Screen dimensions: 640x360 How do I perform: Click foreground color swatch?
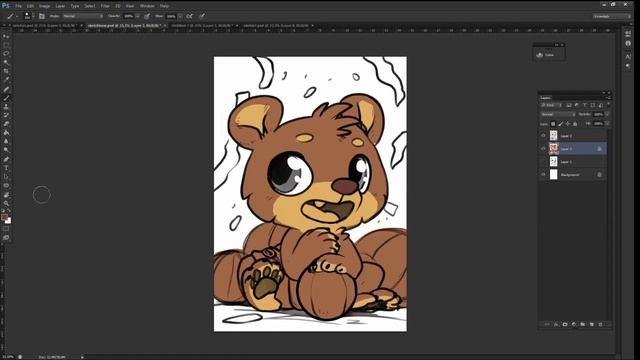[4, 217]
